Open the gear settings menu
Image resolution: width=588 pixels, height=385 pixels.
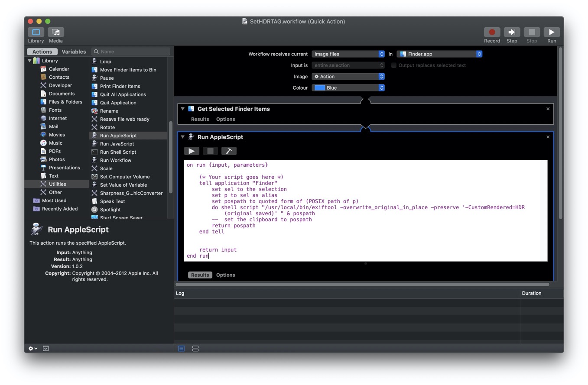(x=33, y=349)
